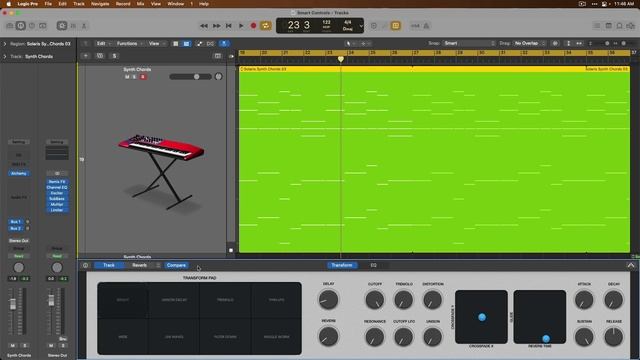640x360 pixels.
Task: Open the Track menu
Action: pyautogui.click(x=79, y=4)
